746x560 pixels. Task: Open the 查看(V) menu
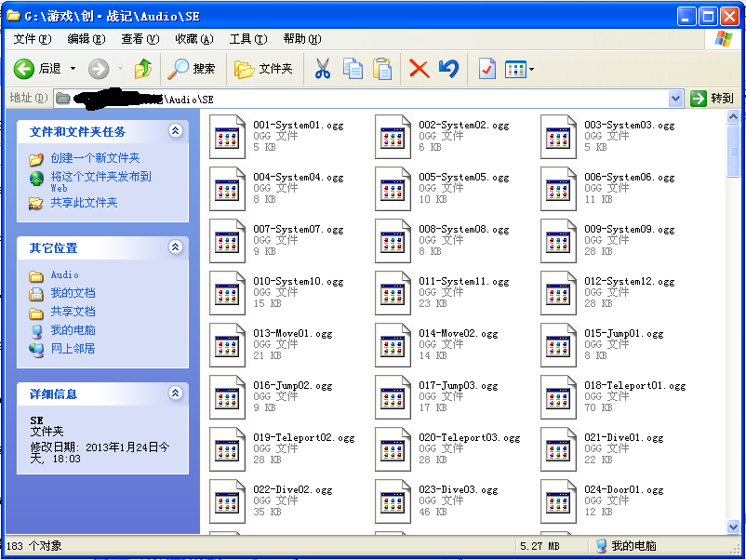(140, 39)
